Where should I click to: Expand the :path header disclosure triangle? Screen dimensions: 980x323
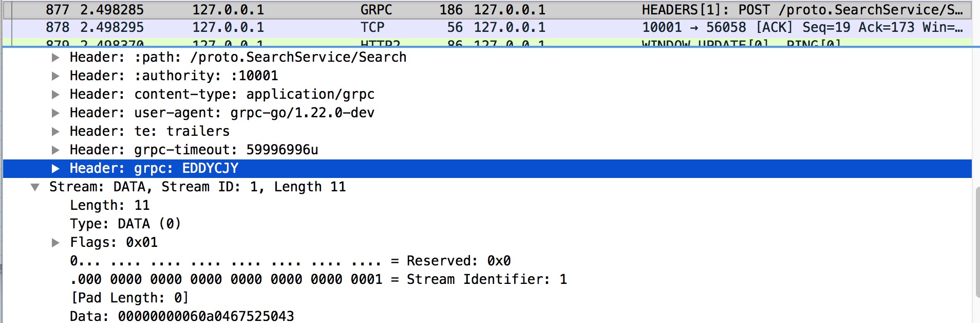(55, 58)
